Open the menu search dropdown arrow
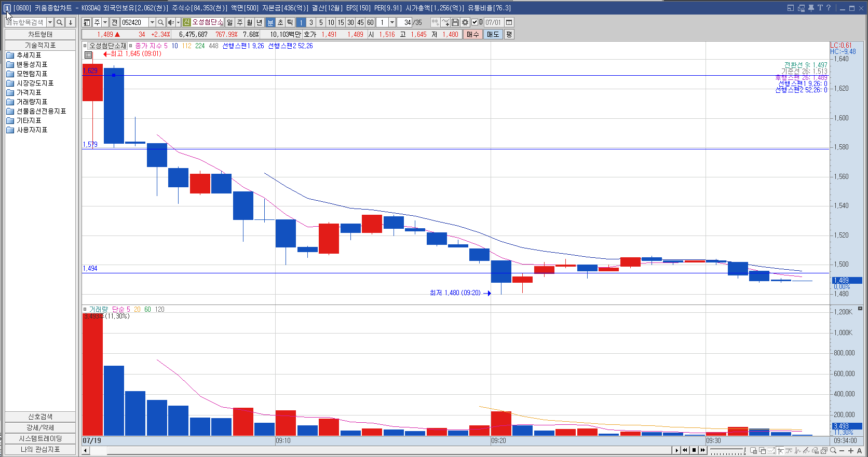This screenshot has height=457, width=868. click(50, 22)
